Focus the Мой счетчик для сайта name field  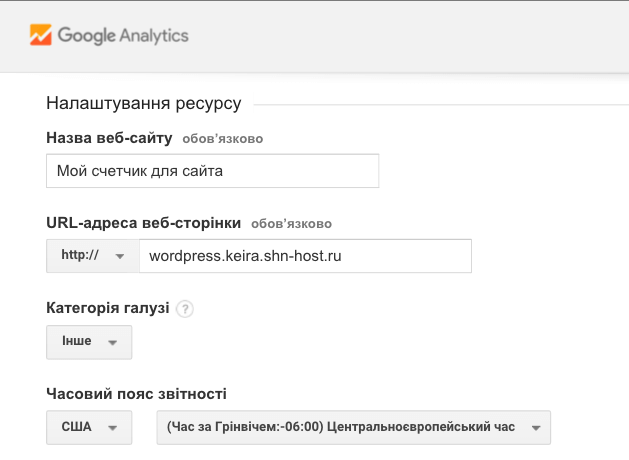point(213,171)
